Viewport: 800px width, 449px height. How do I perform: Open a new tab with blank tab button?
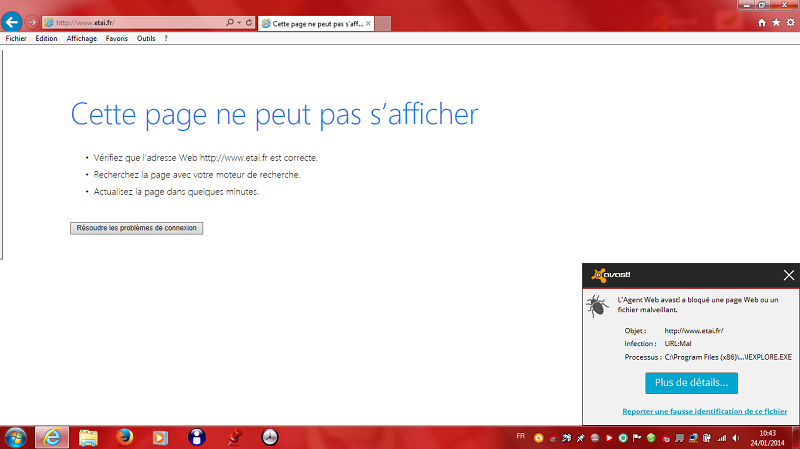click(x=383, y=23)
